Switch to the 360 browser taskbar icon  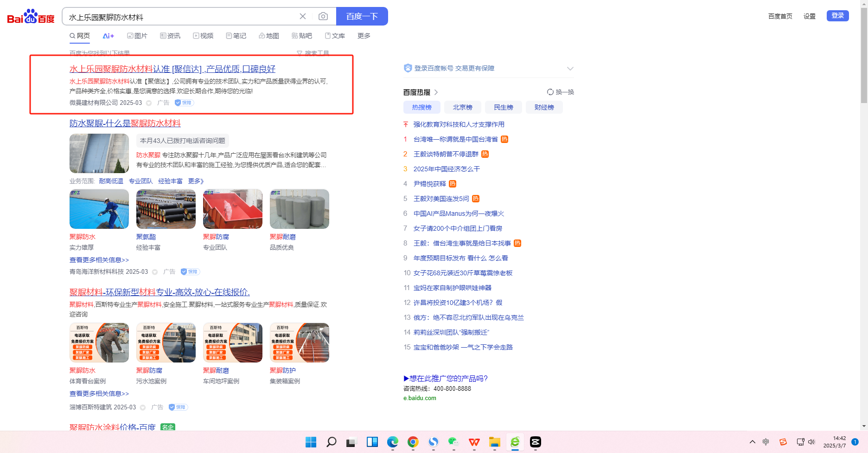coord(515,442)
